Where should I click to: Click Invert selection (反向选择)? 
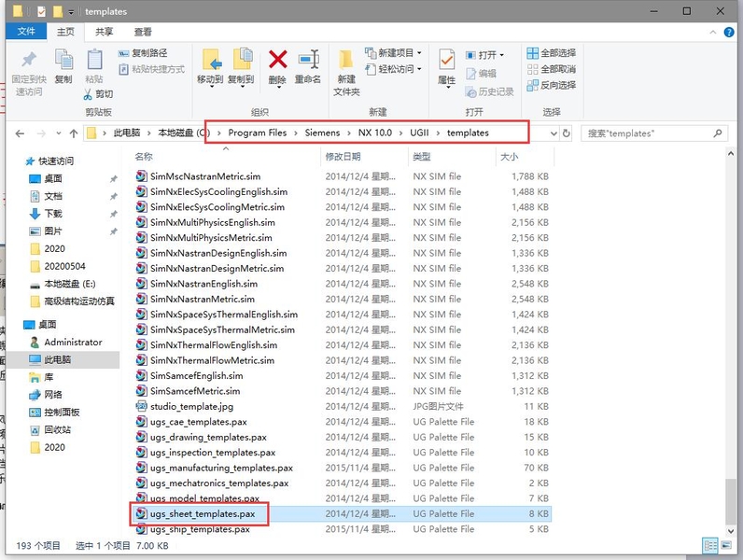coord(552,85)
